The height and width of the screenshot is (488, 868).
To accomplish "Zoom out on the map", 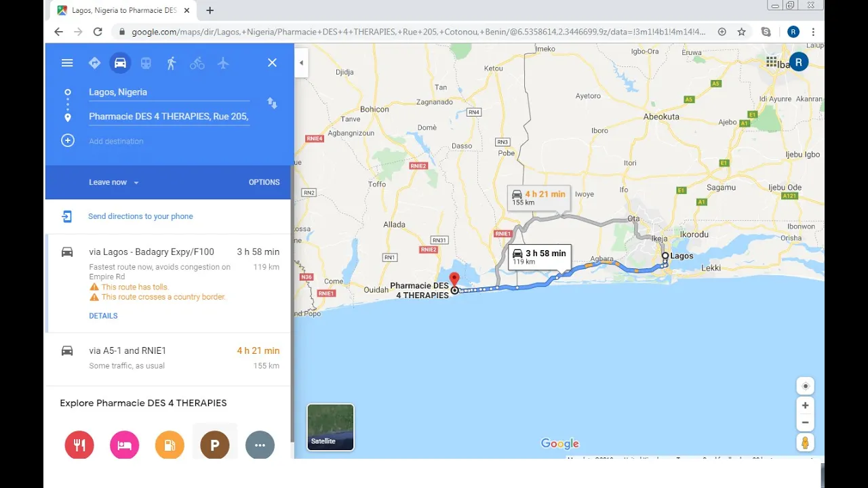I will point(805,422).
